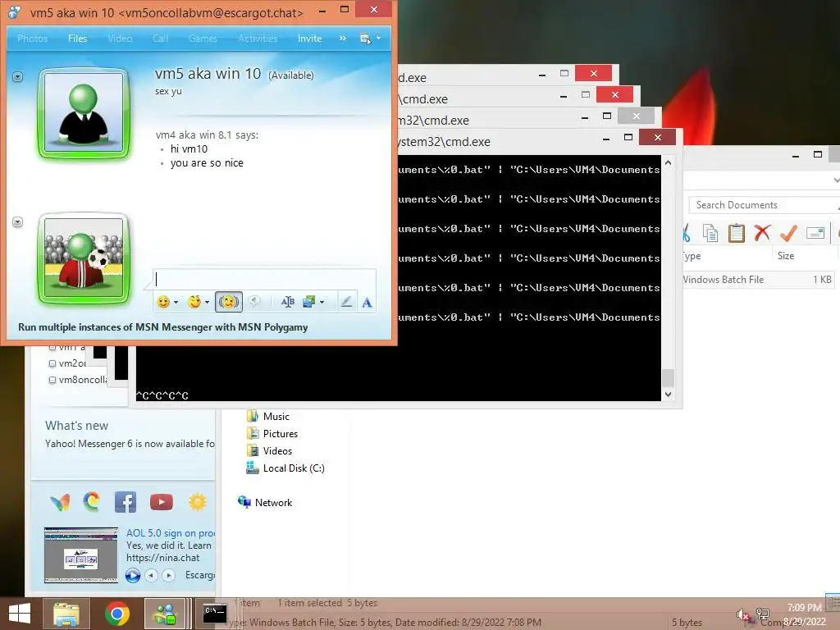Screen dimensions: 840x630
Task: Click the orange checkmark icon in Explorer
Action: [788, 233]
